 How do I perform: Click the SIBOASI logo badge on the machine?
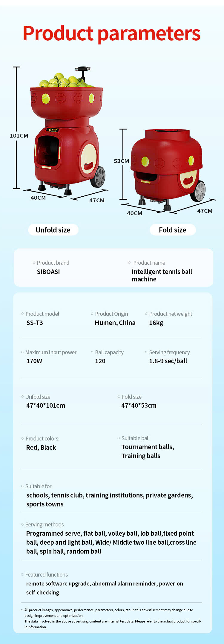(x=53, y=130)
